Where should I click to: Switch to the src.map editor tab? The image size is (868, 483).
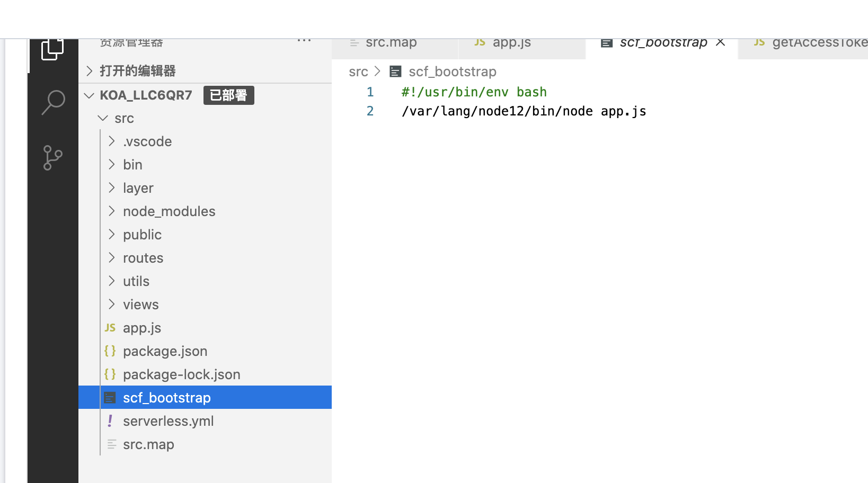coord(395,48)
